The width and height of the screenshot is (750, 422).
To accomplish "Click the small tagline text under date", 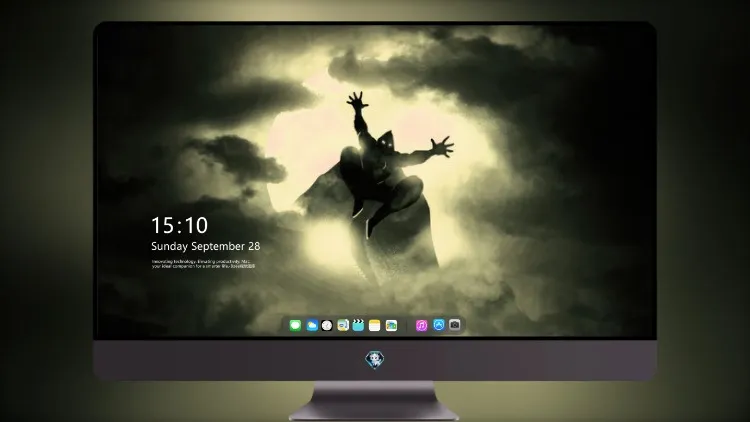I will [203, 264].
